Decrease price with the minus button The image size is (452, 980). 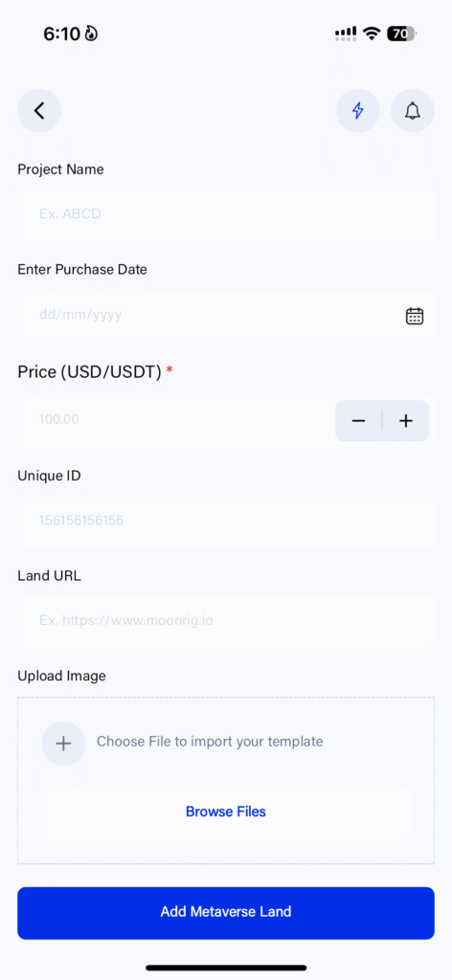[x=358, y=421]
